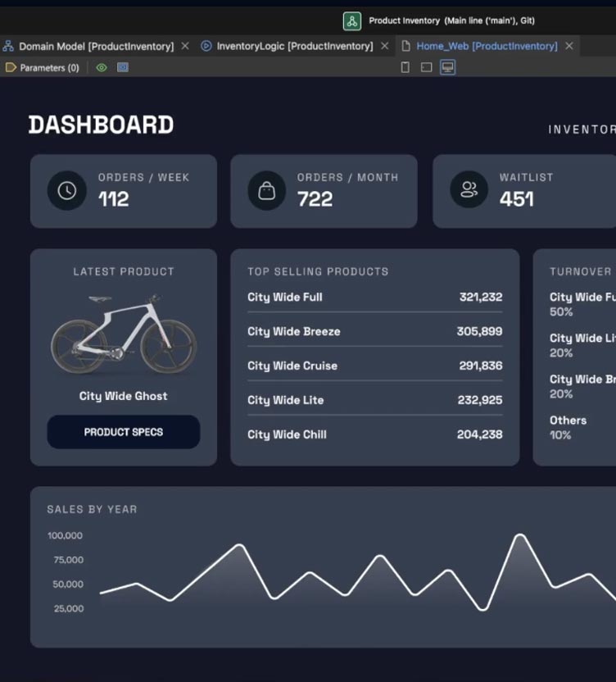The width and height of the screenshot is (616, 682).
Task: Click the clock icon for Orders / Week
Action: pos(66,191)
